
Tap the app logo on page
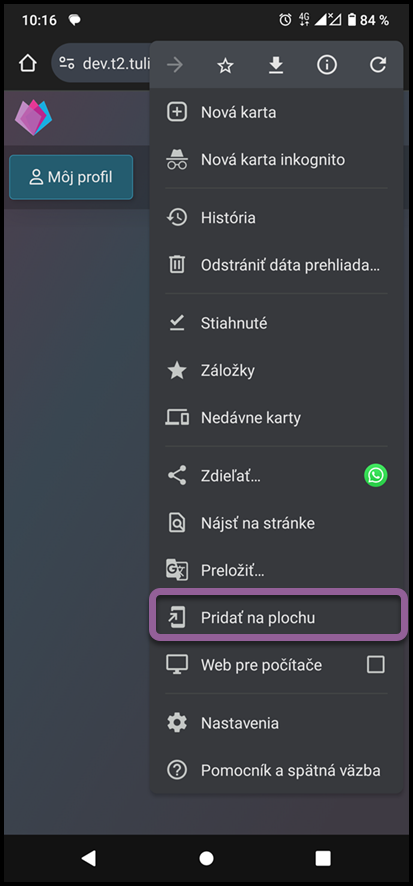pos(33,117)
